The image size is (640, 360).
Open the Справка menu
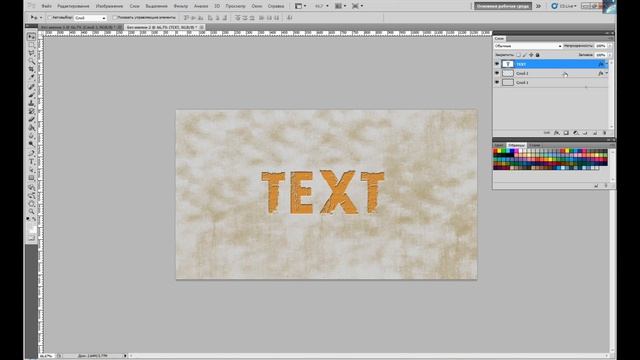(276, 6)
